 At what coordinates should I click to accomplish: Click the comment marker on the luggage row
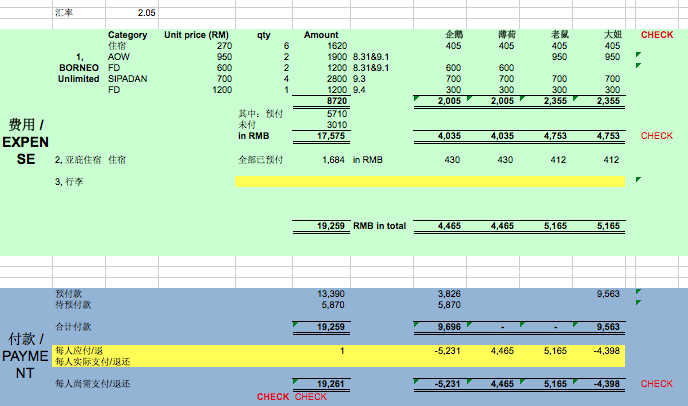point(638,179)
